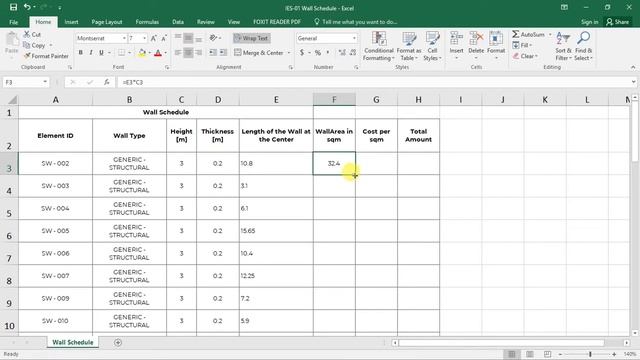This screenshot has height=360, width=640.
Task: Apply the yellow fill color
Action: pyautogui.click(x=142, y=53)
